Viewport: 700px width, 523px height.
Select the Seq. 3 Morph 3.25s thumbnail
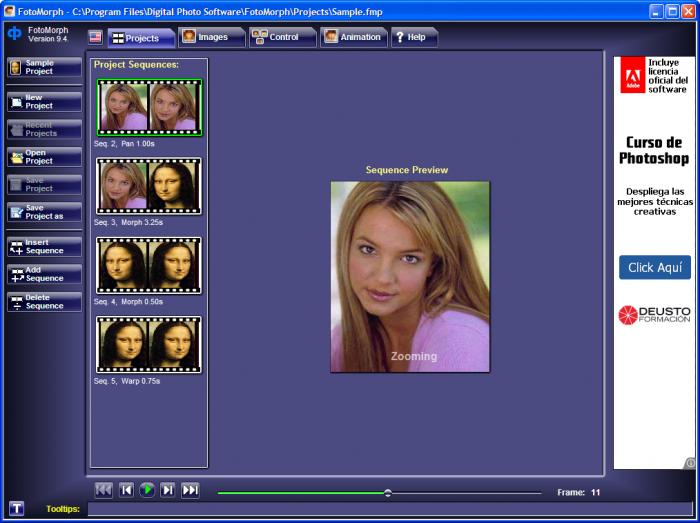148,186
